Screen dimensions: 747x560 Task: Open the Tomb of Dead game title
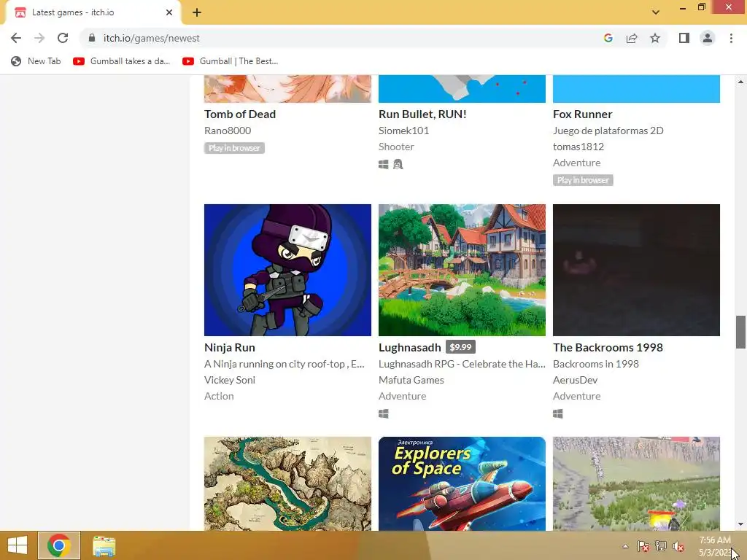coord(239,114)
